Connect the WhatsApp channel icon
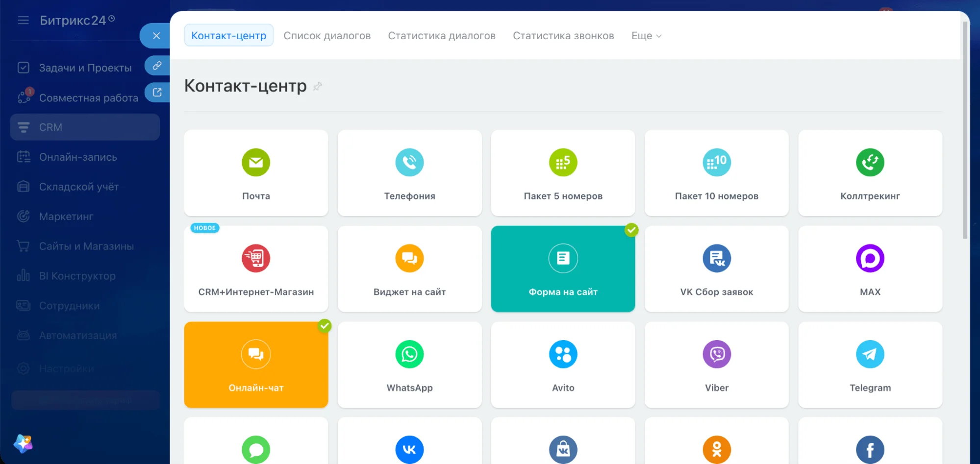Image resolution: width=980 pixels, height=464 pixels. click(x=409, y=354)
